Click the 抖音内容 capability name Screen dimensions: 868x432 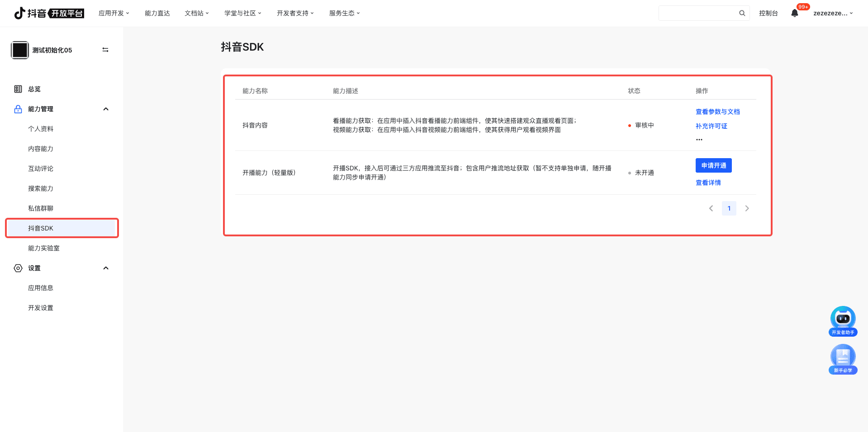point(255,125)
